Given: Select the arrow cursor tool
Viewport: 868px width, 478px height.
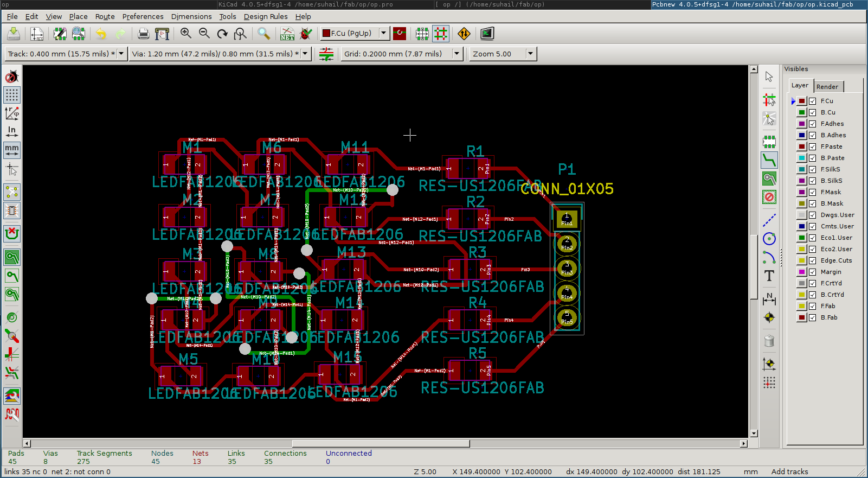Looking at the screenshot, I should 769,77.
